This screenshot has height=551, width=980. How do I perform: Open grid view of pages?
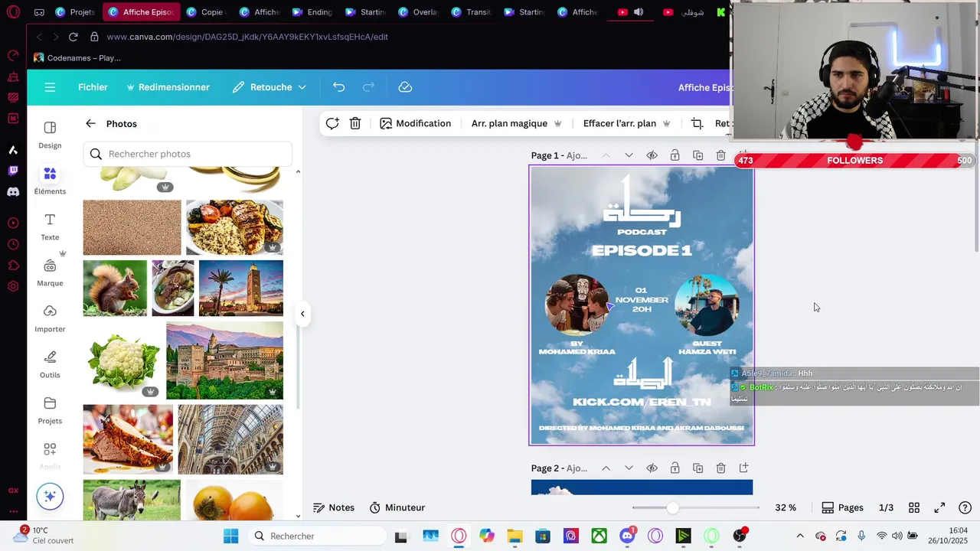point(914,507)
